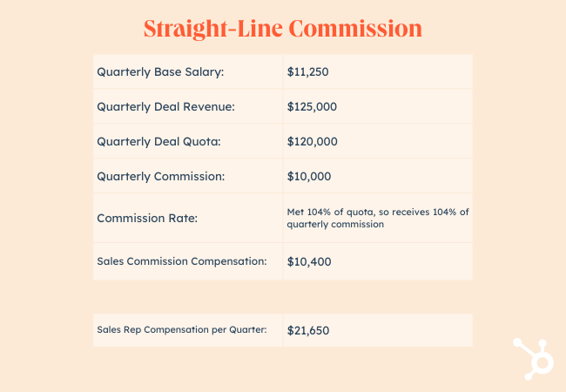This screenshot has width=566, height=392.
Task: Select the $120,000 deal quota value
Action: [312, 141]
